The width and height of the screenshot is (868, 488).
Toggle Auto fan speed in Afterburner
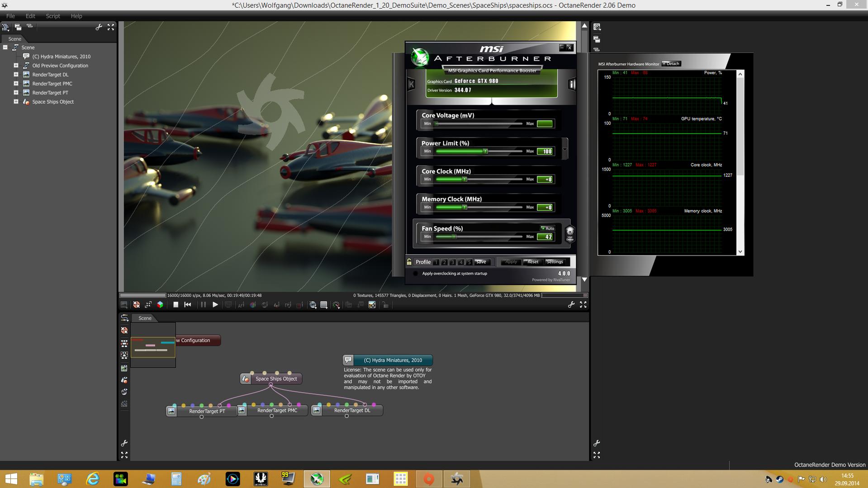548,228
